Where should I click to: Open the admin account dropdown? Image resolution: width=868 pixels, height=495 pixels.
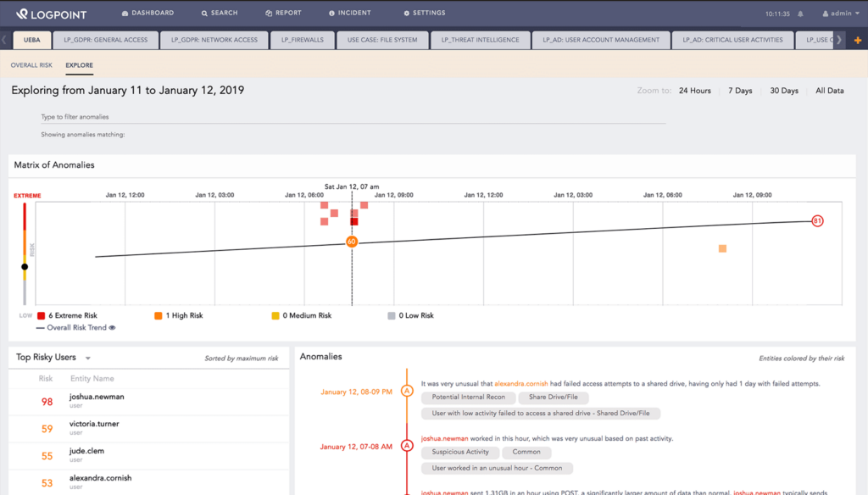pyautogui.click(x=842, y=13)
